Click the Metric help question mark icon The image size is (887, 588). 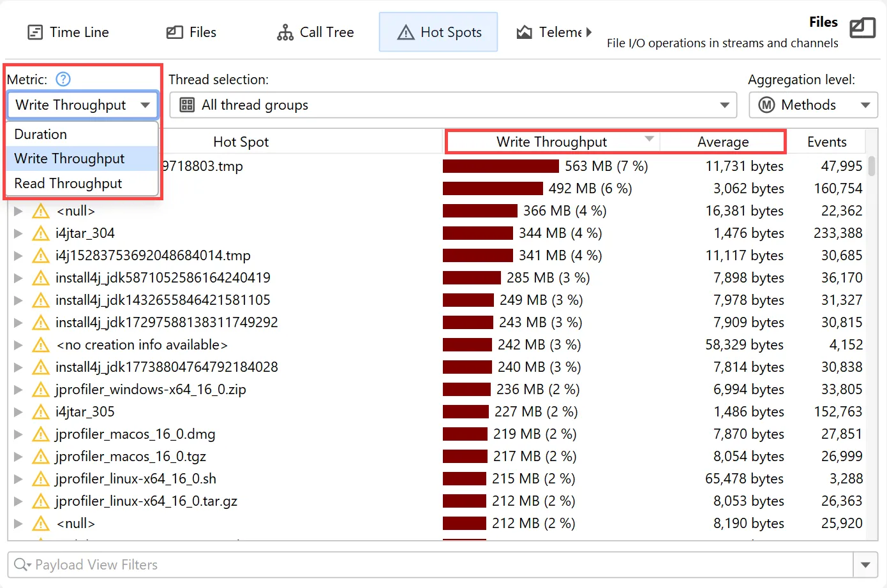click(x=63, y=79)
